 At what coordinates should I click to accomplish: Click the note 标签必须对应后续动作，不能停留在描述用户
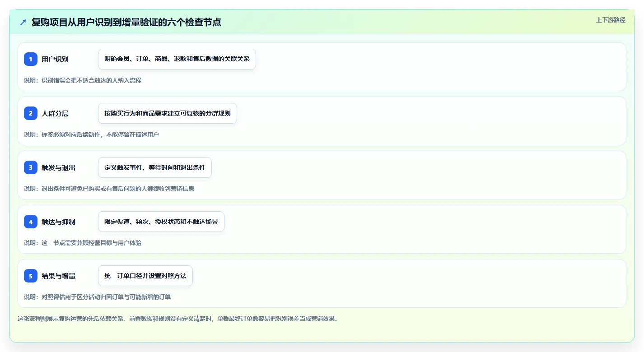(92, 134)
